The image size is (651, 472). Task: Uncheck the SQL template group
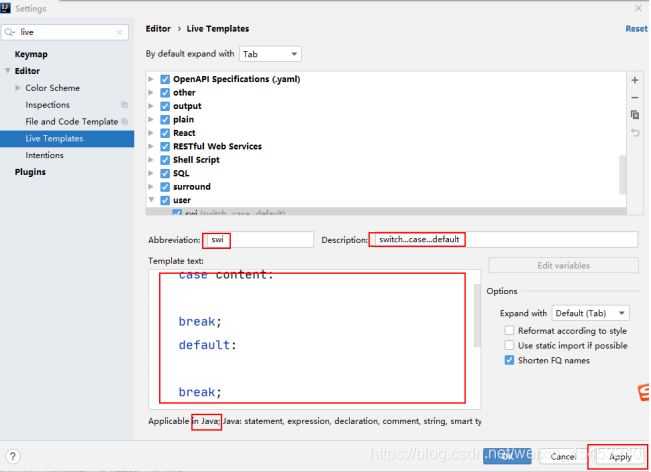pos(165,174)
